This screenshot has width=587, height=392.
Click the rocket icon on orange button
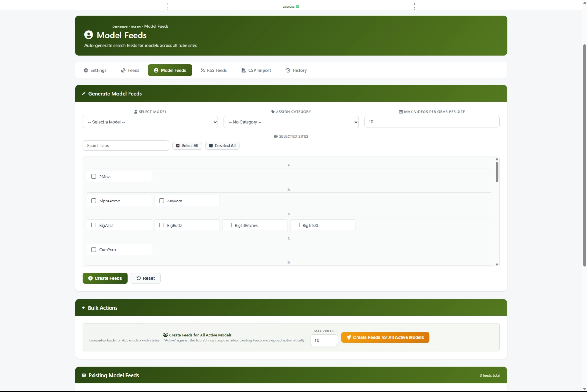coord(348,337)
